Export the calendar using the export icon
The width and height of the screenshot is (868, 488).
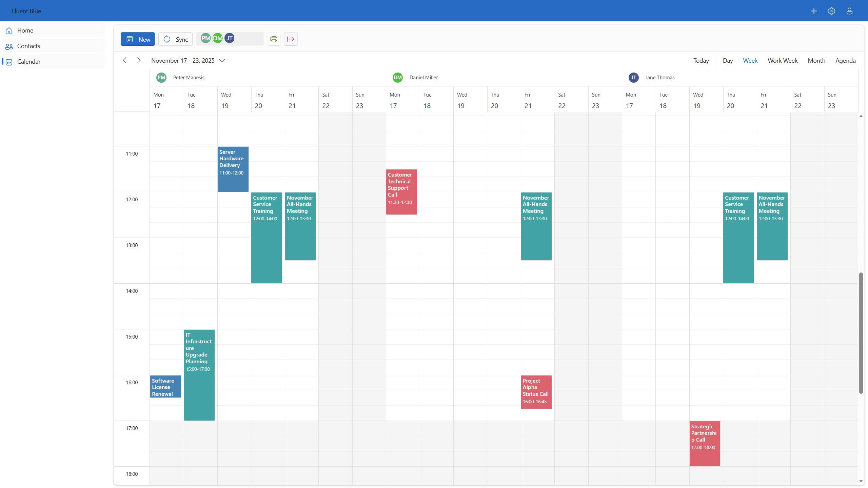291,39
